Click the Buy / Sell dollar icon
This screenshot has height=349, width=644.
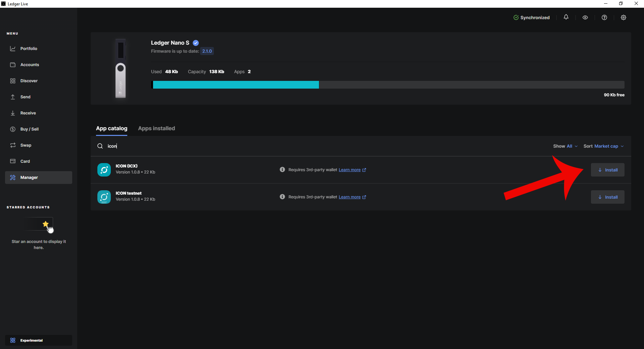(x=13, y=129)
